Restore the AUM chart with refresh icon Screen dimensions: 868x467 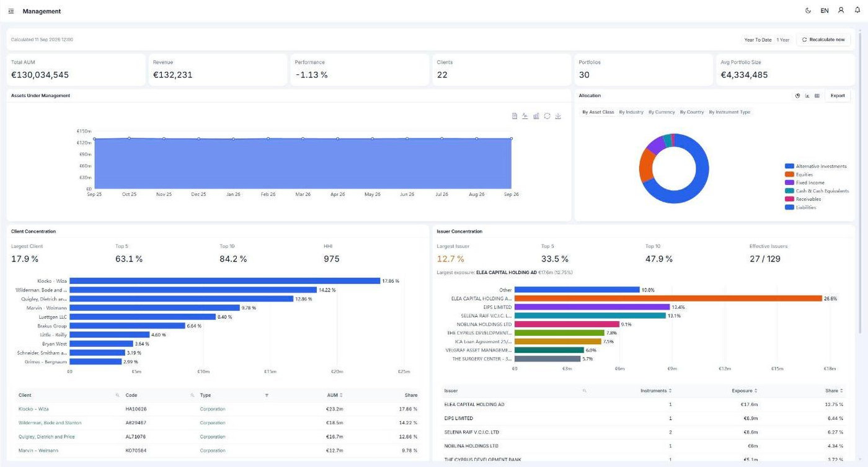(547, 116)
